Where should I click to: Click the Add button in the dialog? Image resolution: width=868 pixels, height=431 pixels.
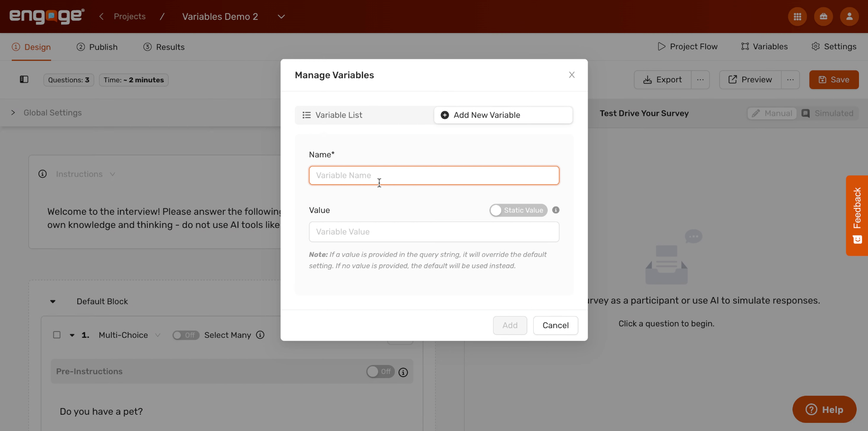510,326
